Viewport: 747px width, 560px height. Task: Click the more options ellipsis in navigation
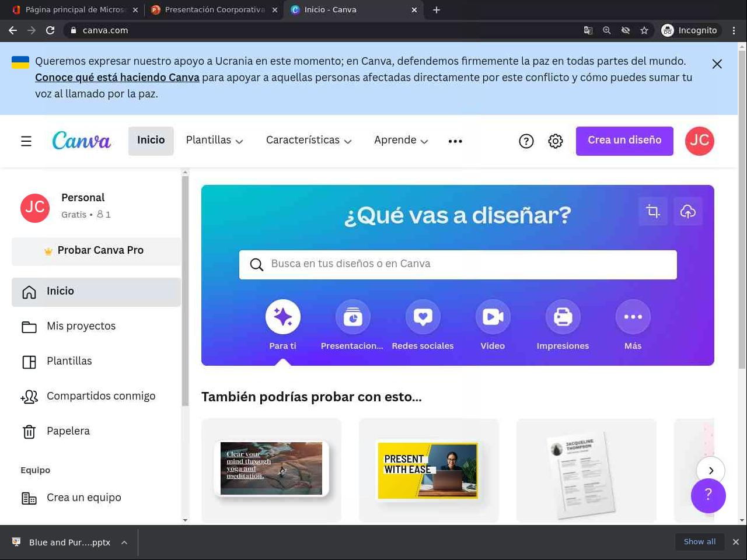[455, 141]
